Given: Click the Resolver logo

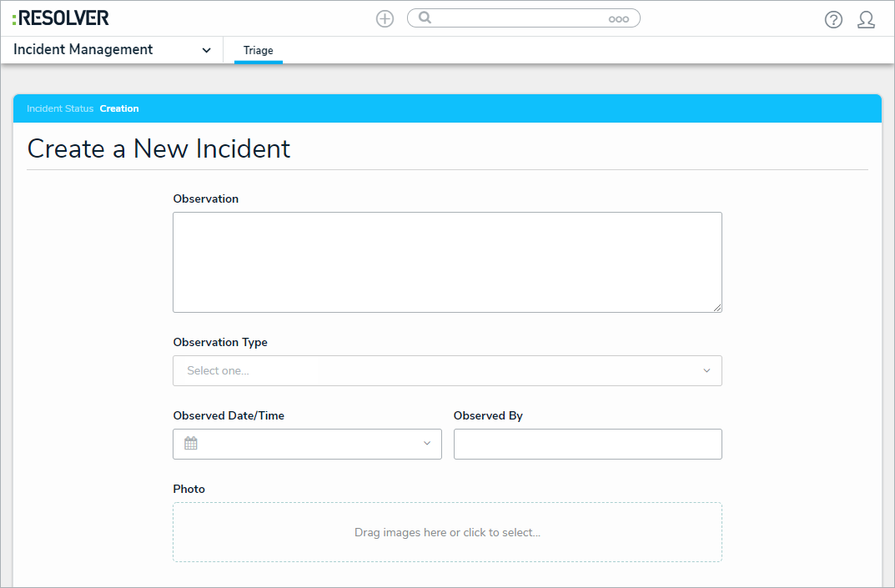Looking at the screenshot, I should 61,18.
